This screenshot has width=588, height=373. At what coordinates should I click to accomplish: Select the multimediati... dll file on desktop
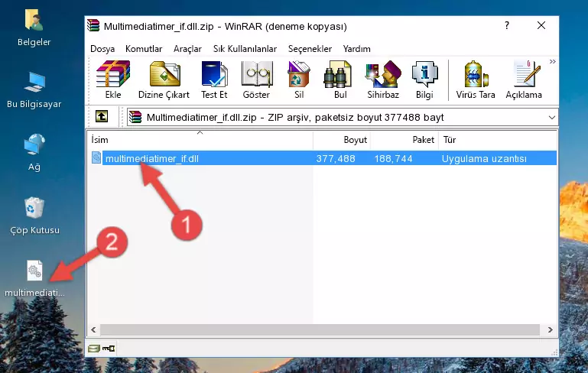[x=34, y=278]
